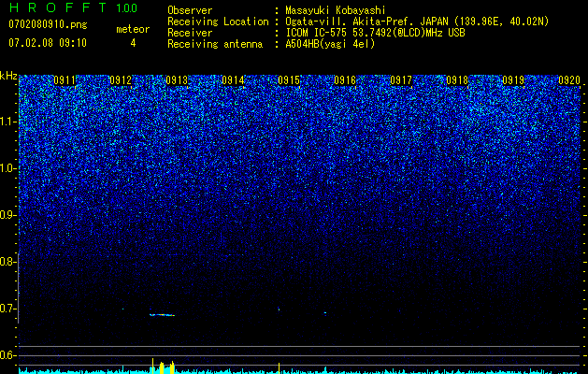This screenshot has height=374, width=588.
Task: Click the 1.0 kHz axis label
Action: (7, 168)
